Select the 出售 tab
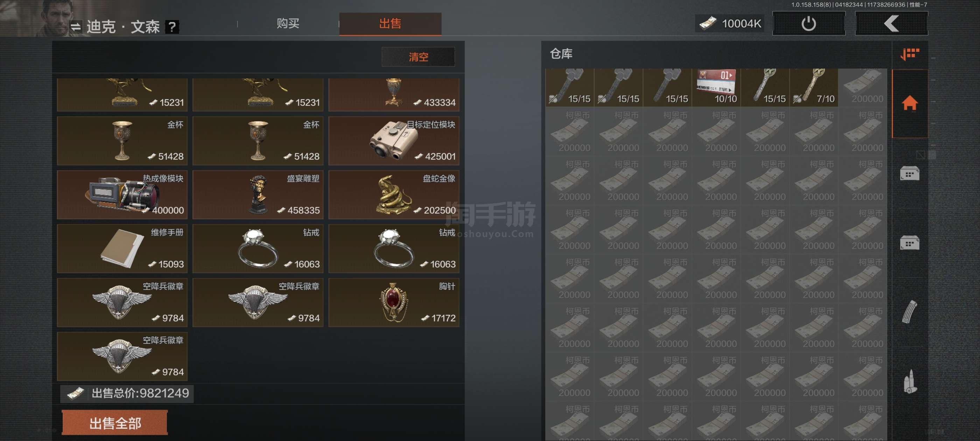This screenshot has width=980, height=441. (x=390, y=23)
